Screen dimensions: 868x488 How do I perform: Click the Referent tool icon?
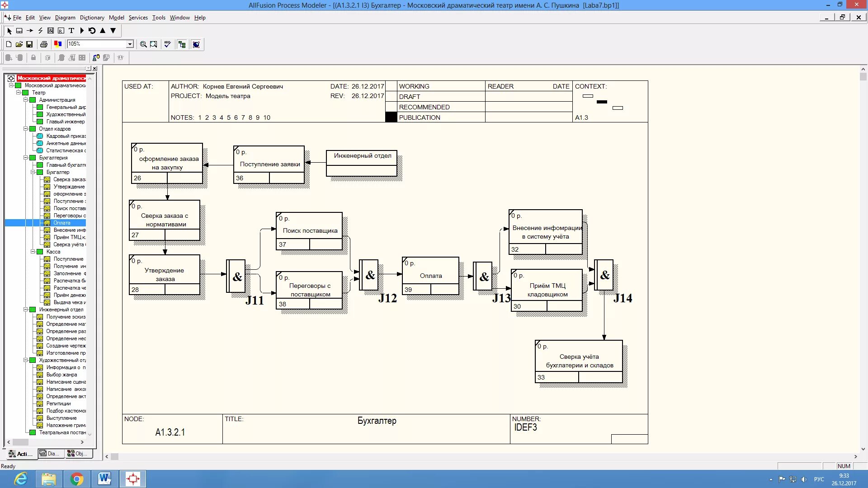[61, 31]
